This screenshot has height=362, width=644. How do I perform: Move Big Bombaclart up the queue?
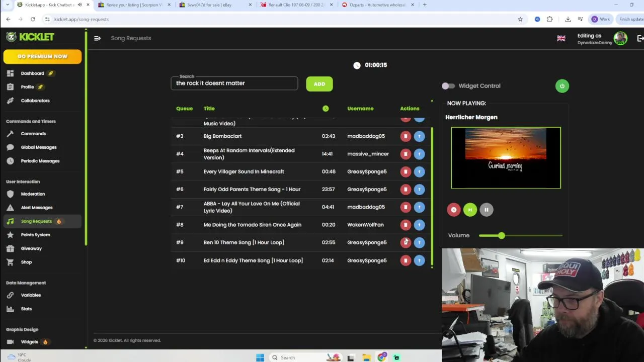click(x=419, y=136)
